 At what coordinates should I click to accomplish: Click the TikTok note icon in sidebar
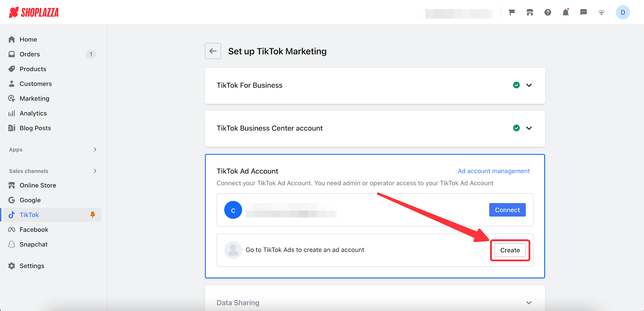coord(12,215)
